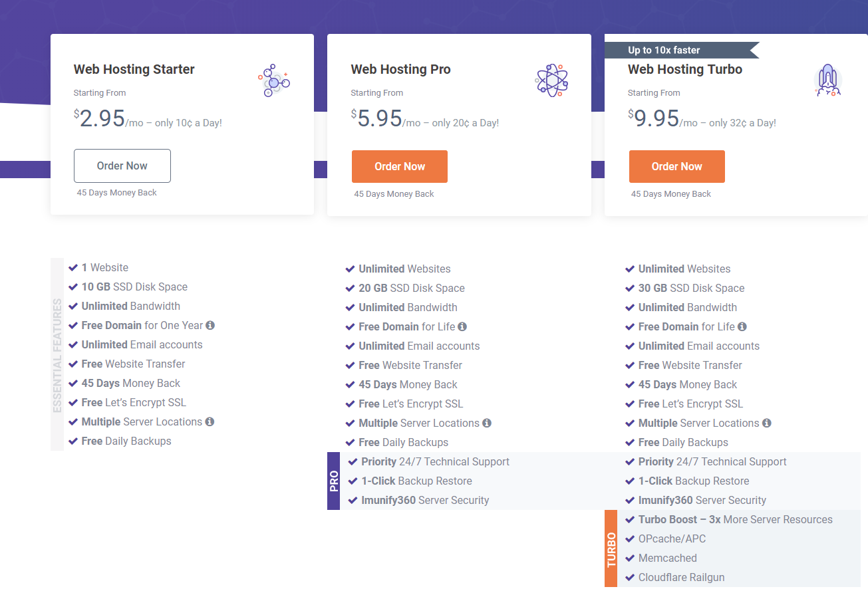The image size is (868, 601).
Task: Click info icon beside Turbo Free Domain for Life
Action: pyautogui.click(x=742, y=326)
